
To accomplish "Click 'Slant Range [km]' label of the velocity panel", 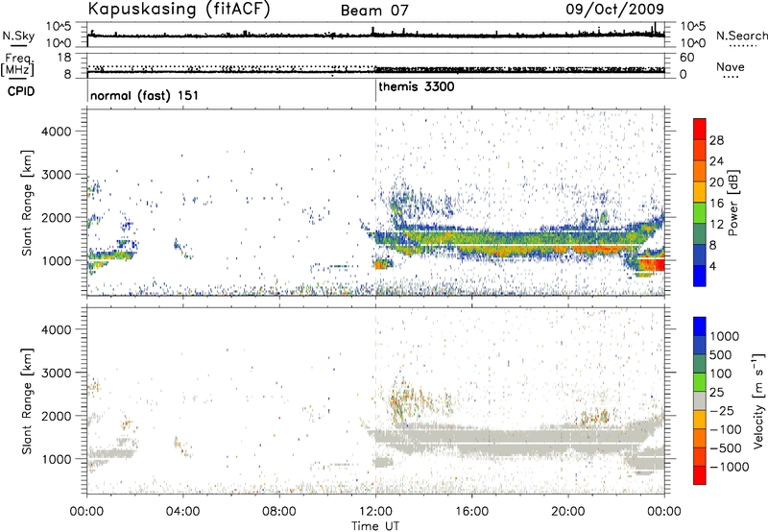I will click(27, 400).
